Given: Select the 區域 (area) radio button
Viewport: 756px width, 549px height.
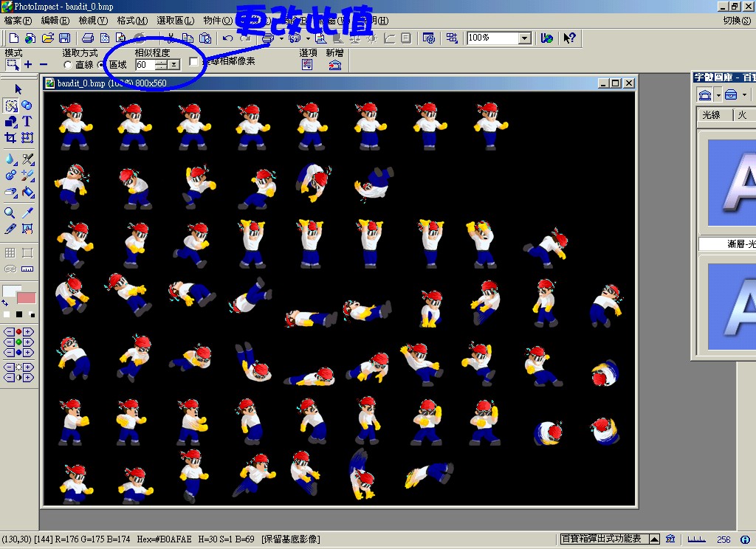Looking at the screenshot, I should [x=101, y=65].
